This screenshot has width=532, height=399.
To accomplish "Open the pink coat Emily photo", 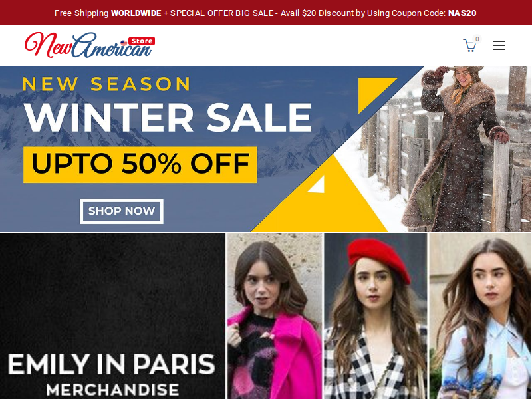I will point(274,316).
